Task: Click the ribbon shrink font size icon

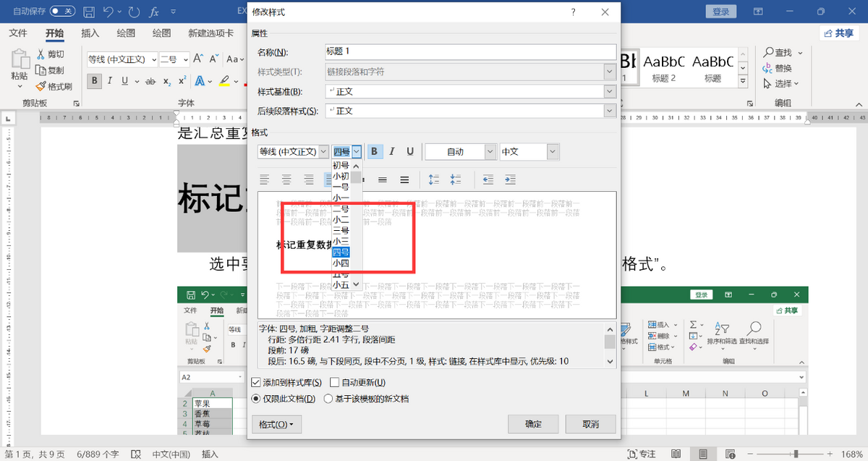Action: point(215,59)
